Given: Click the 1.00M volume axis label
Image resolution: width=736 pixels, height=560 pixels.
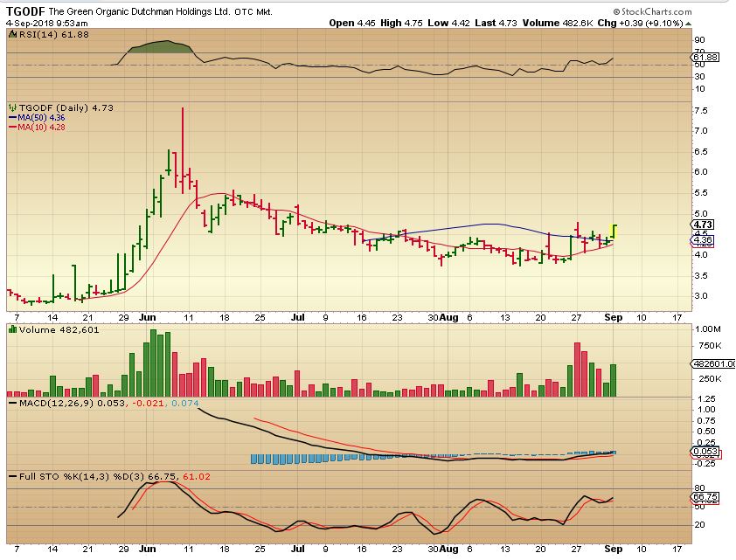Looking at the screenshot, I should (x=708, y=329).
